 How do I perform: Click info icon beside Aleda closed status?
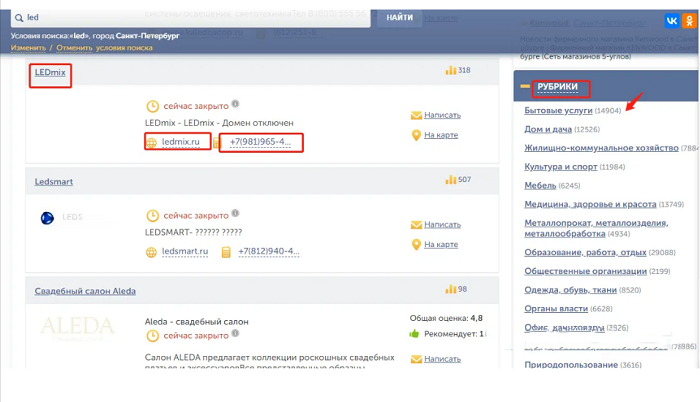pos(235,333)
